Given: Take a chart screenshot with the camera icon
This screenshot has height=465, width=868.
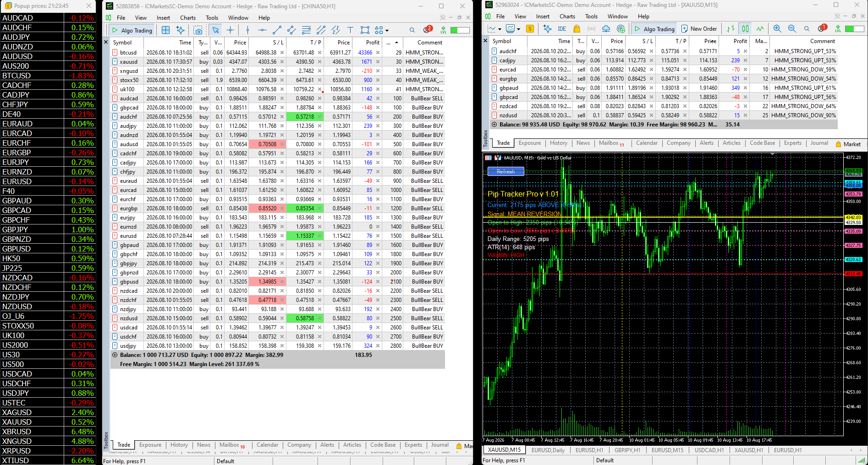Looking at the screenshot, I should [x=198, y=30].
